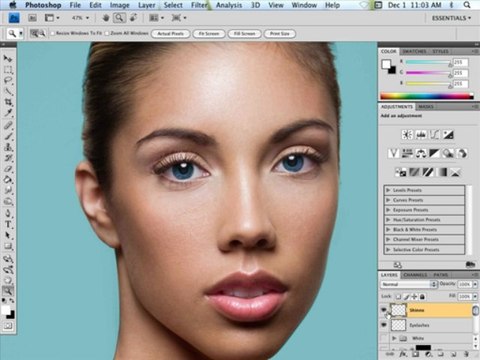Image resolution: width=480 pixels, height=360 pixels.
Task: Add an Exposure adjustment
Action: (x=448, y=135)
